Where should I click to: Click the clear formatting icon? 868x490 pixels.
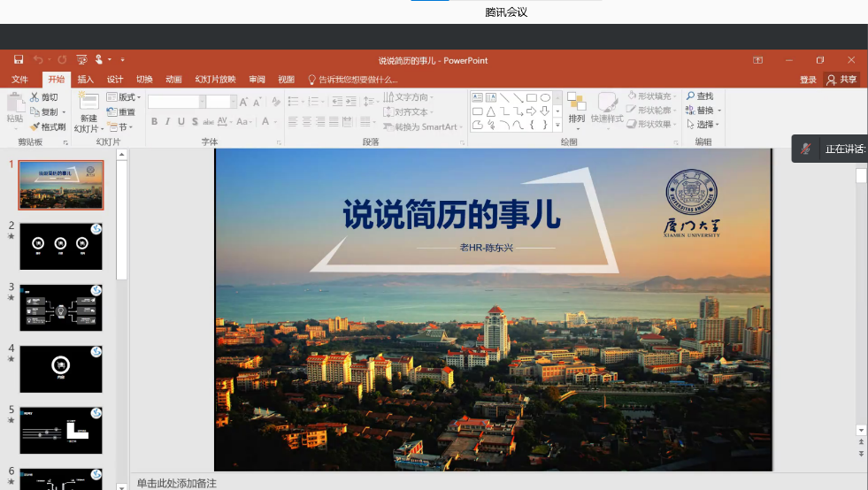click(x=276, y=102)
